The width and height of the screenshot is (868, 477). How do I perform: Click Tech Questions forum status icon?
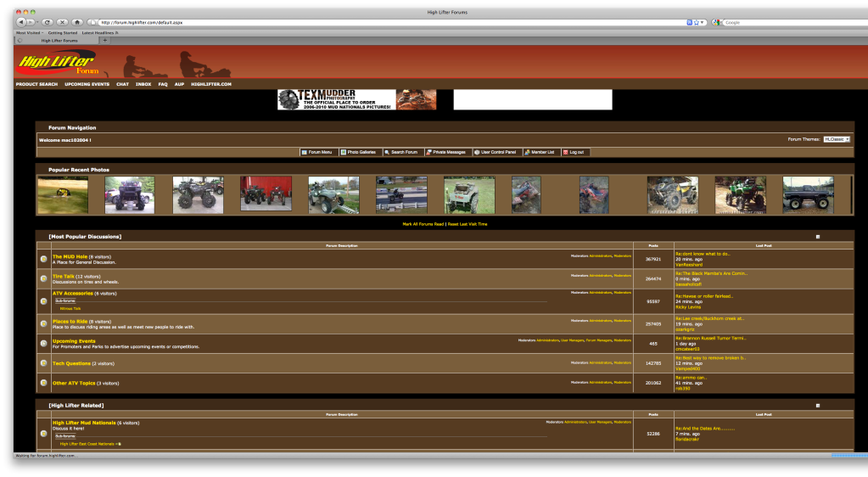[44, 363]
